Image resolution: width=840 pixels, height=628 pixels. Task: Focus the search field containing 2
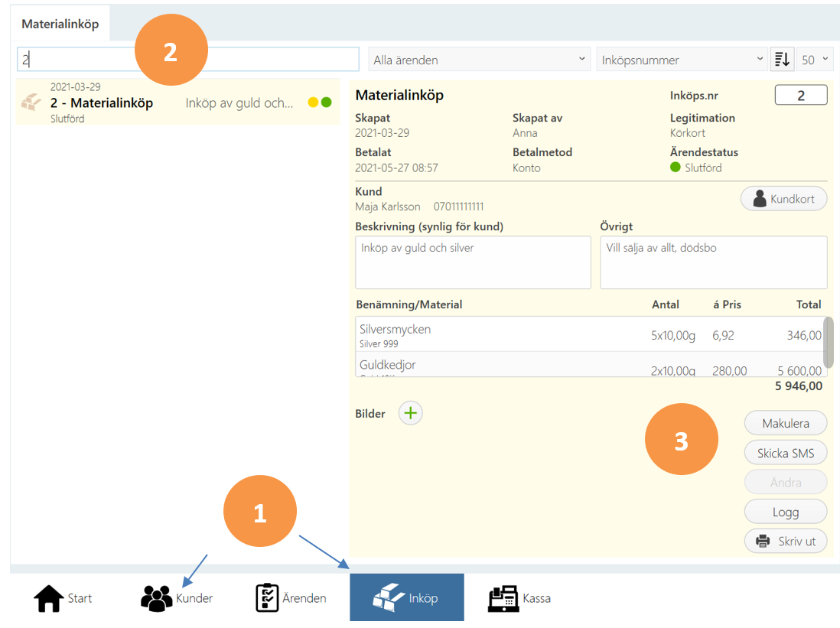188,60
